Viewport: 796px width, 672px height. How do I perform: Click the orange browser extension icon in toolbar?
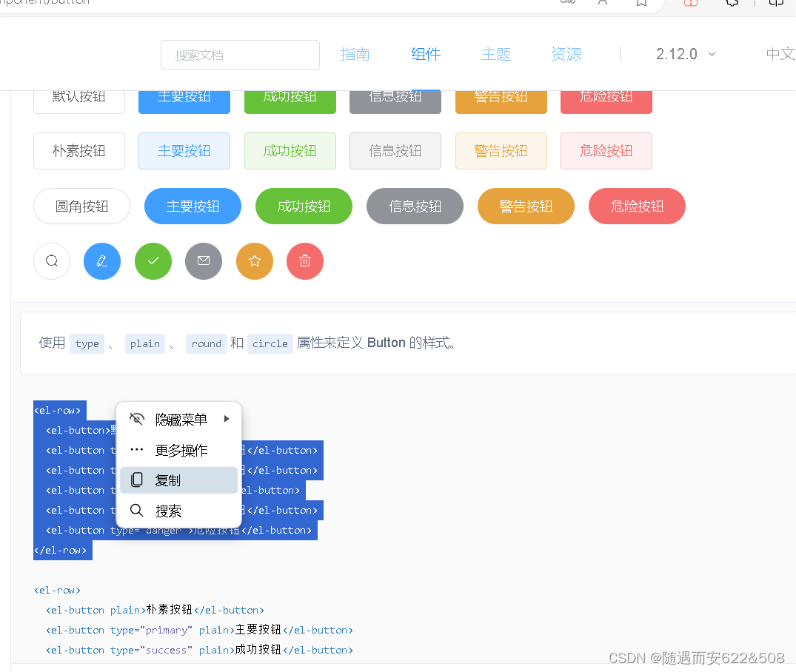[690, 4]
